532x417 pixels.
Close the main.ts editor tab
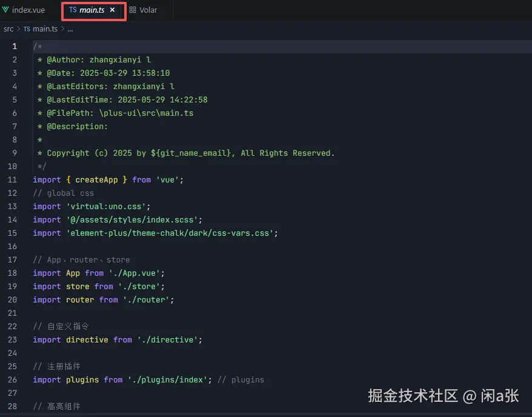tap(111, 10)
